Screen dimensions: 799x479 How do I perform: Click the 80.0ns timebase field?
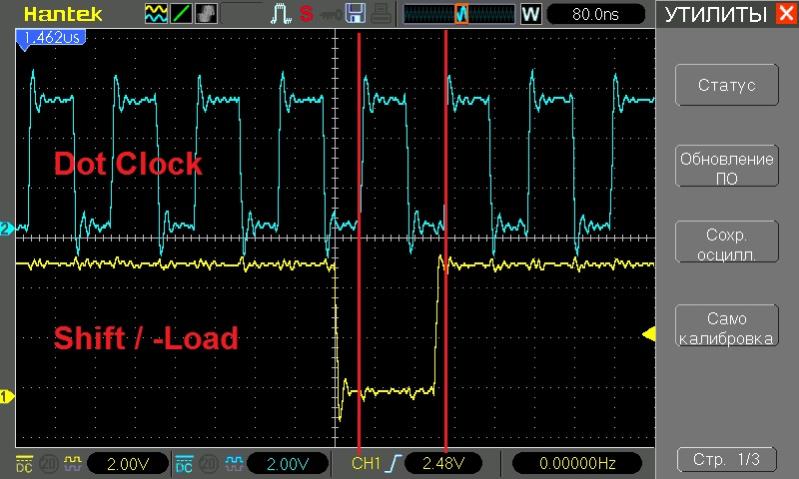(594, 14)
